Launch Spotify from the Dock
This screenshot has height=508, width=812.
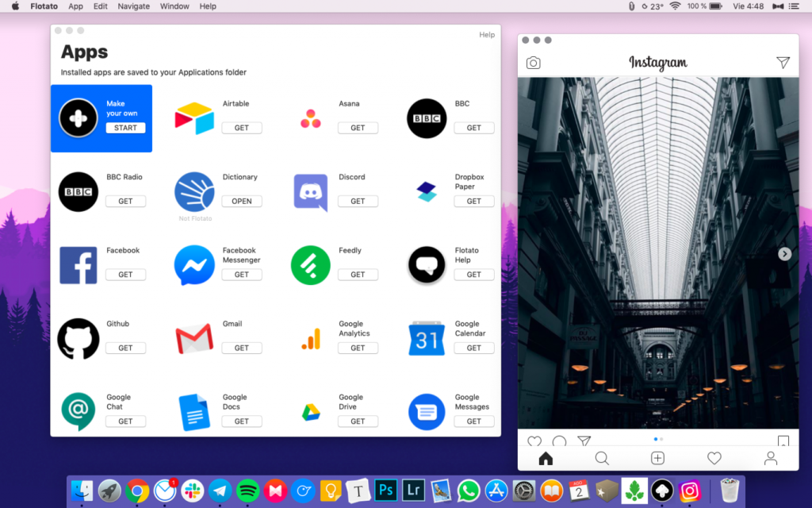click(247, 491)
